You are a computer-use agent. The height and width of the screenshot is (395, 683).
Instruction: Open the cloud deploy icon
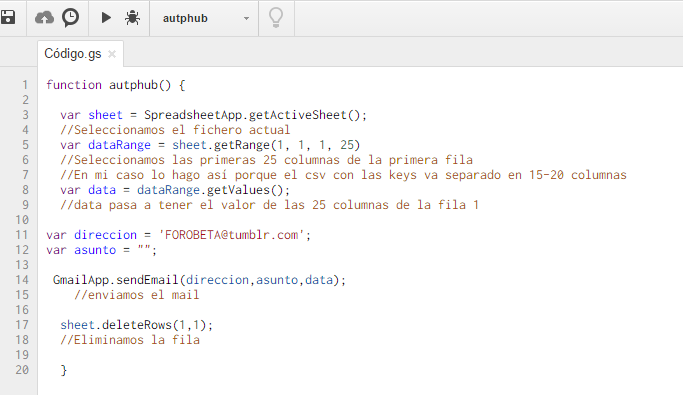[44, 18]
